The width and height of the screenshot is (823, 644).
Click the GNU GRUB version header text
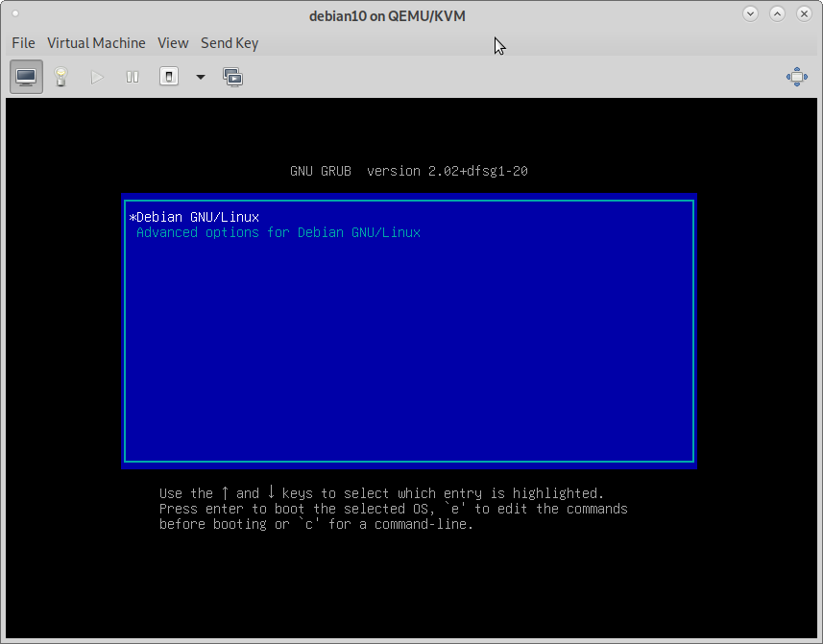409,172
